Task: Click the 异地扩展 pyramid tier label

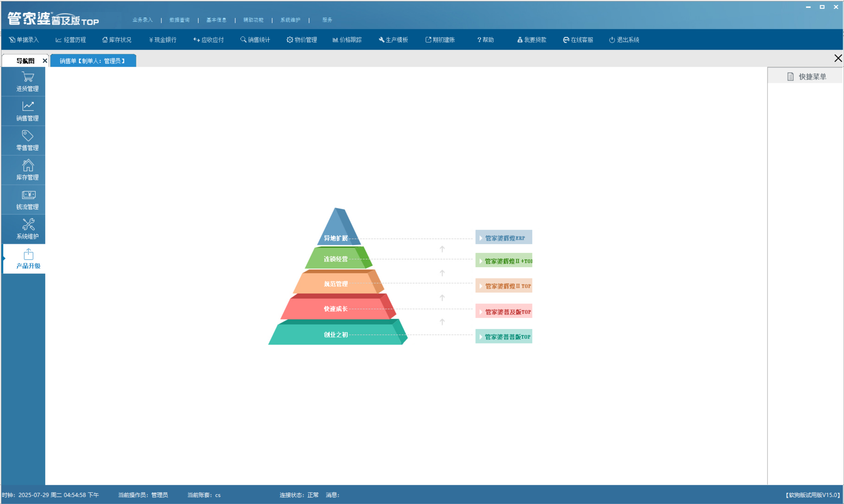Action: 336,238
